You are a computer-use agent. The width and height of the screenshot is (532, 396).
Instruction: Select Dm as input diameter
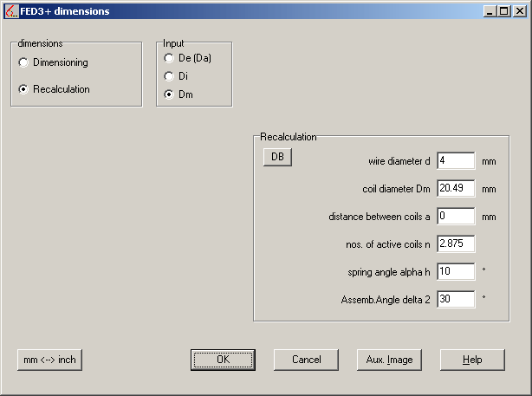[x=169, y=94]
